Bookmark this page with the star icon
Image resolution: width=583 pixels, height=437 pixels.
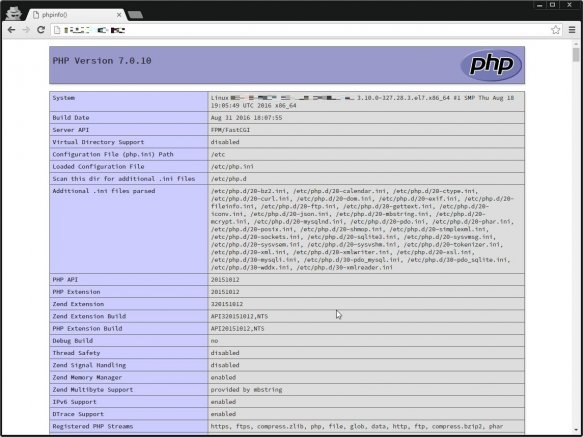click(x=555, y=30)
